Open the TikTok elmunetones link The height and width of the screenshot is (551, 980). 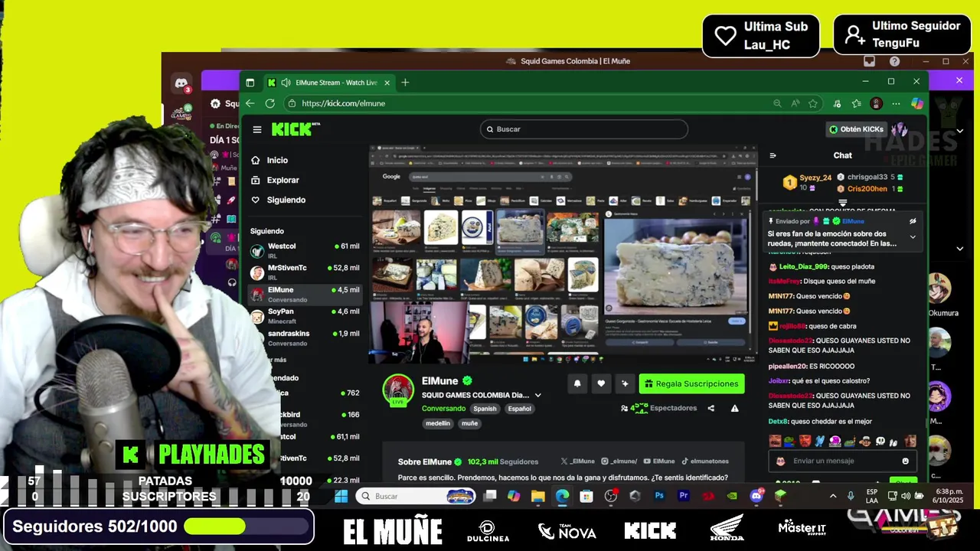pos(705,461)
